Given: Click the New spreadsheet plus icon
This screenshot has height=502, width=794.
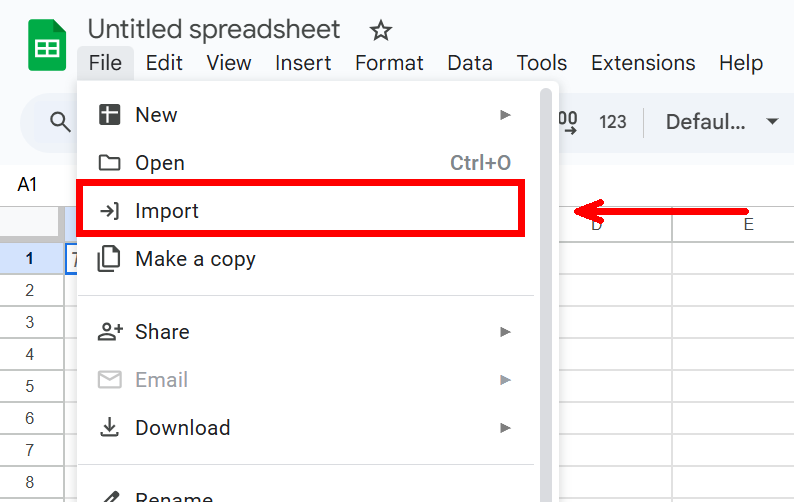Looking at the screenshot, I should (109, 115).
